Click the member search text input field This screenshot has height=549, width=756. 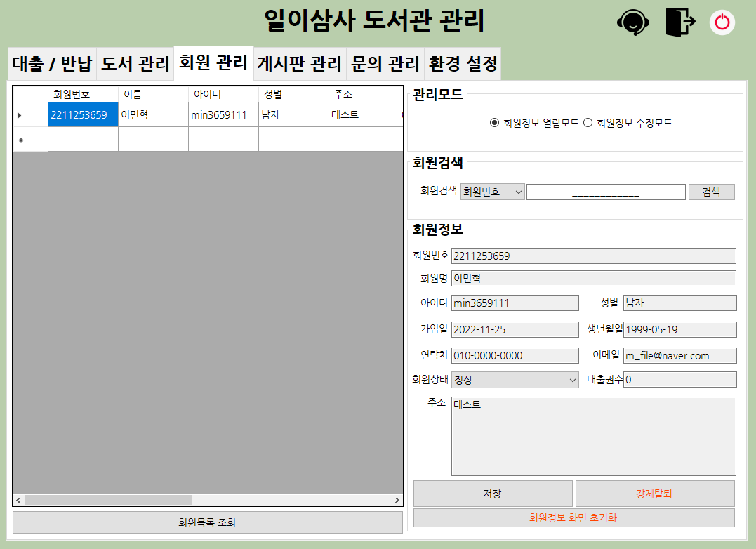[605, 191]
